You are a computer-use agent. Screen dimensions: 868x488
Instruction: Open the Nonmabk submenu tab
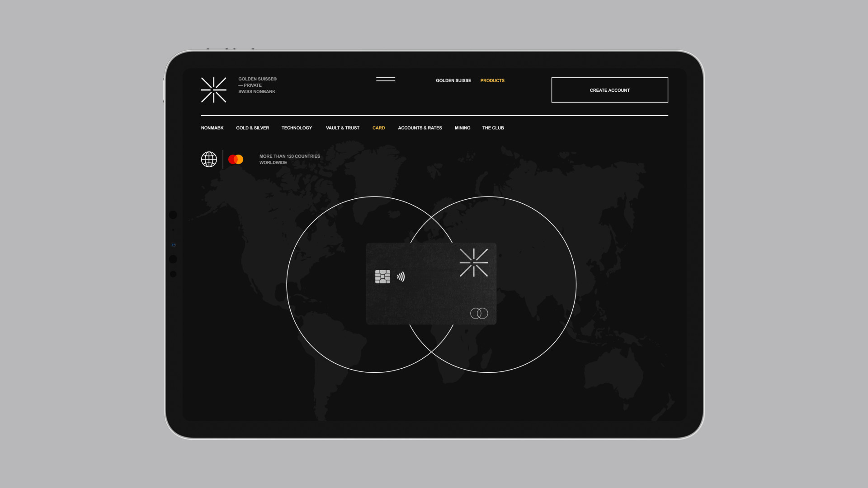coord(212,128)
